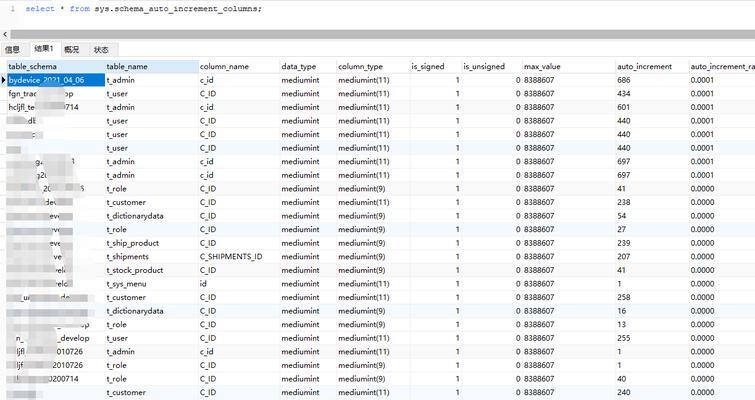Select the t_ship_product table name cell
Image resolution: width=755 pixels, height=400 pixels.
pos(132,243)
